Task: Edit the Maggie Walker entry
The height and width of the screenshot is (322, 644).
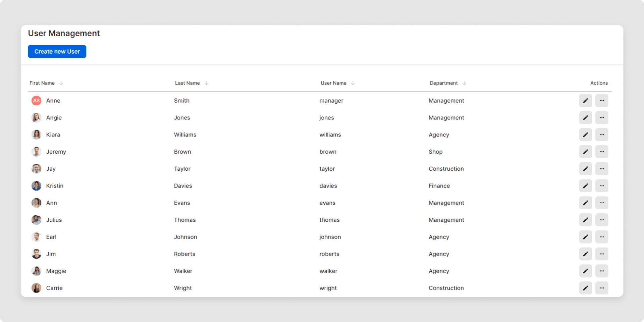Action: point(585,271)
